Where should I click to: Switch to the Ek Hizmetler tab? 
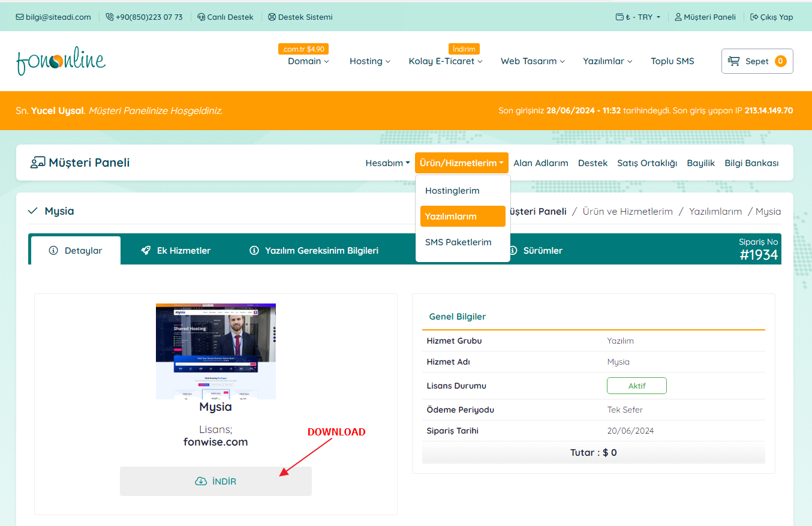click(x=176, y=251)
